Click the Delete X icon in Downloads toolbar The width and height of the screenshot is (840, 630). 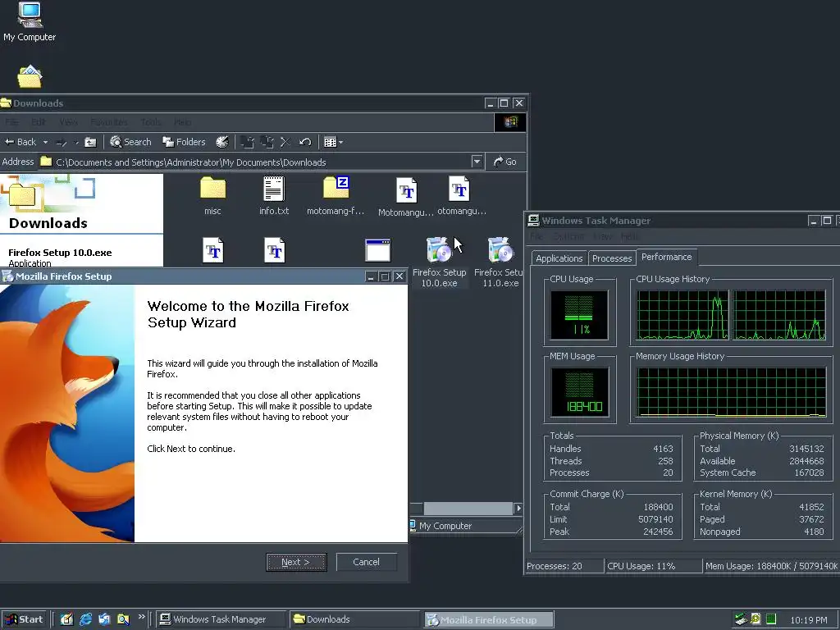[285, 142]
